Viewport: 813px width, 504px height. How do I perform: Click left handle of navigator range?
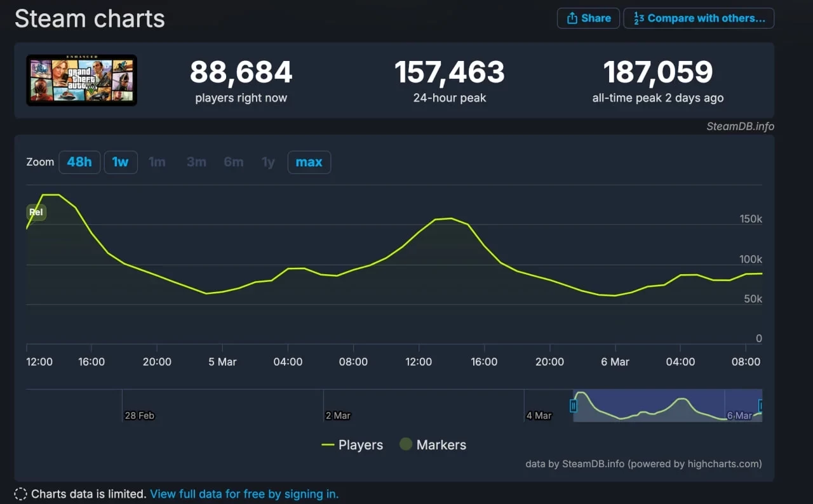pyautogui.click(x=574, y=406)
